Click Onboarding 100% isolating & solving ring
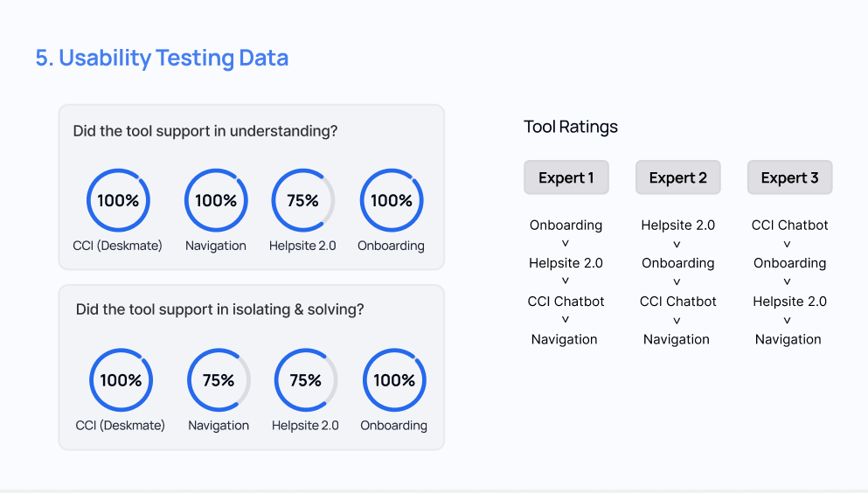 (x=394, y=380)
